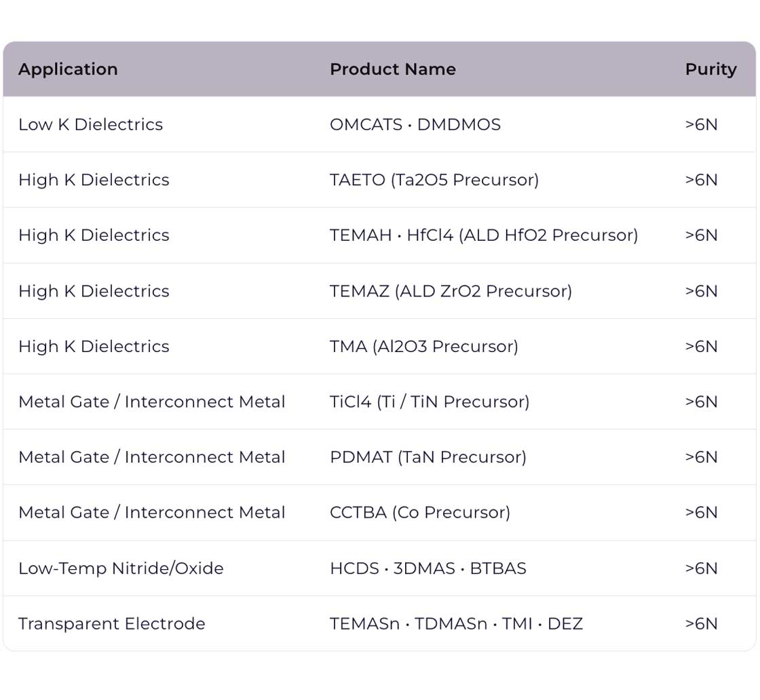The height and width of the screenshot is (700, 760).
Task: Click the TMA (Al2O3 Precursor) cell
Action: [423, 347]
